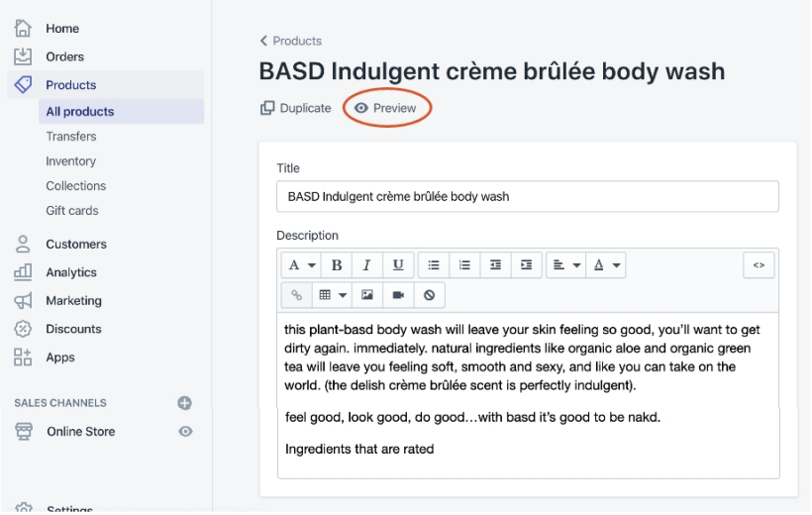Image resolution: width=812 pixels, height=515 pixels.
Task: Click the Discounts percent badge icon
Action: pyautogui.click(x=23, y=329)
